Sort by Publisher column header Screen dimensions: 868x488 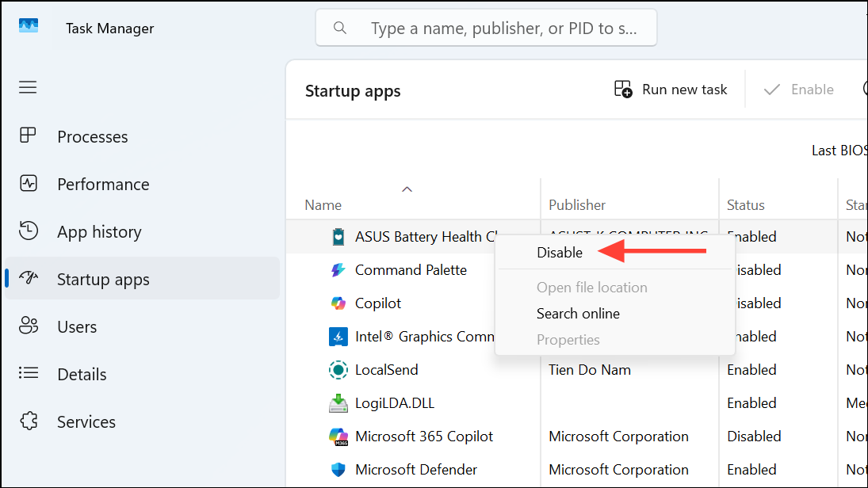click(577, 204)
